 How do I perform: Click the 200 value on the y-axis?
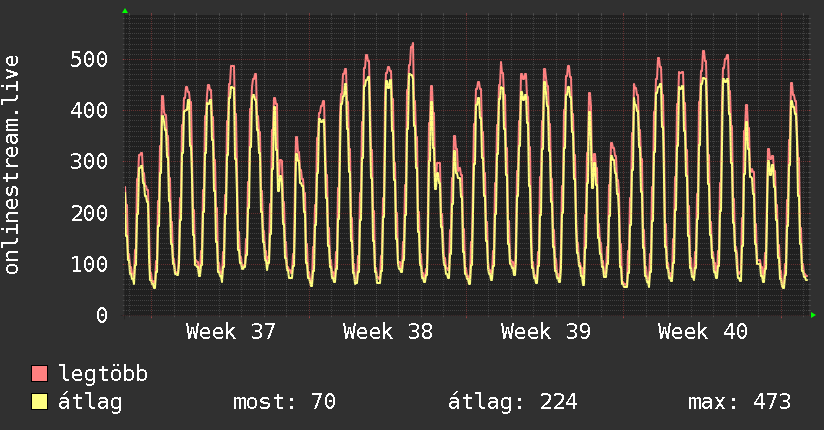[89, 213]
